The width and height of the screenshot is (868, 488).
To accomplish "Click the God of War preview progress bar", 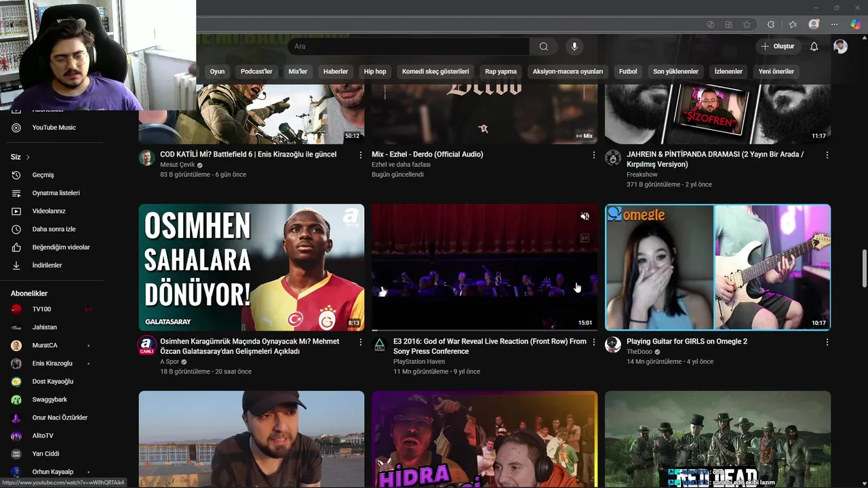I will click(484, 329).
